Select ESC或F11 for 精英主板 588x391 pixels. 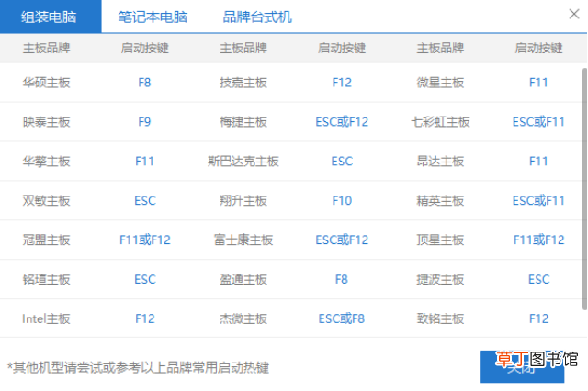pyautogui.click(x=538, y=200)
